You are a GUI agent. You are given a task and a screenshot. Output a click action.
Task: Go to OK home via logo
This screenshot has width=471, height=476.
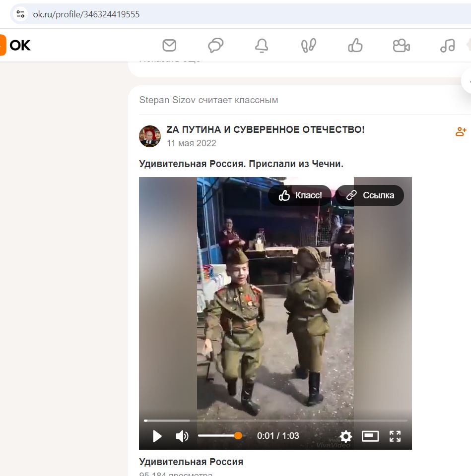click(15, 45)
